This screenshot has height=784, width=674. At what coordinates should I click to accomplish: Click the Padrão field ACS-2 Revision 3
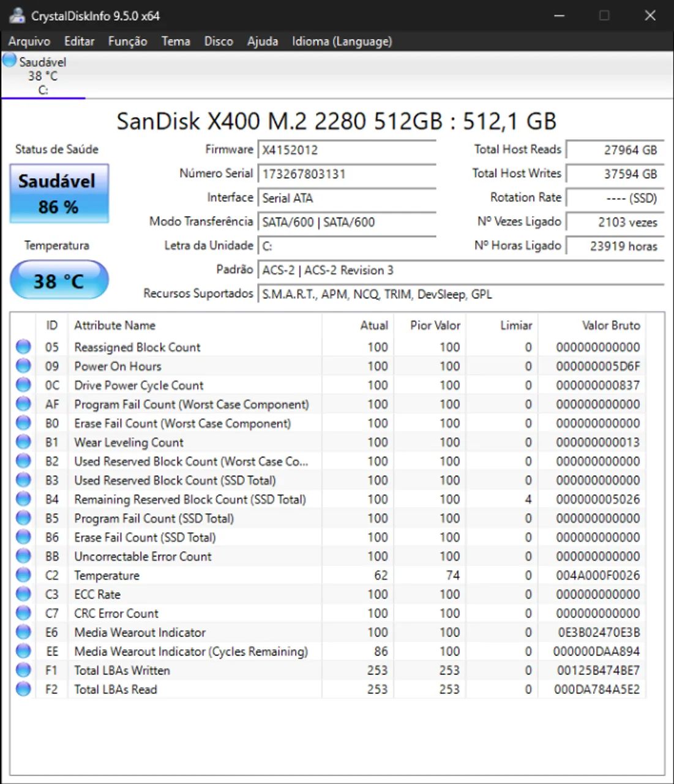coord(462,270)
